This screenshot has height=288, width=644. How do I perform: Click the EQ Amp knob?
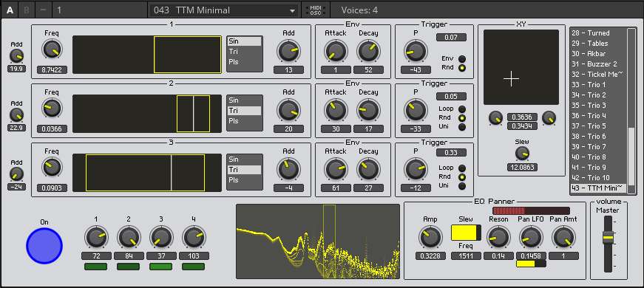coord(430,238)
